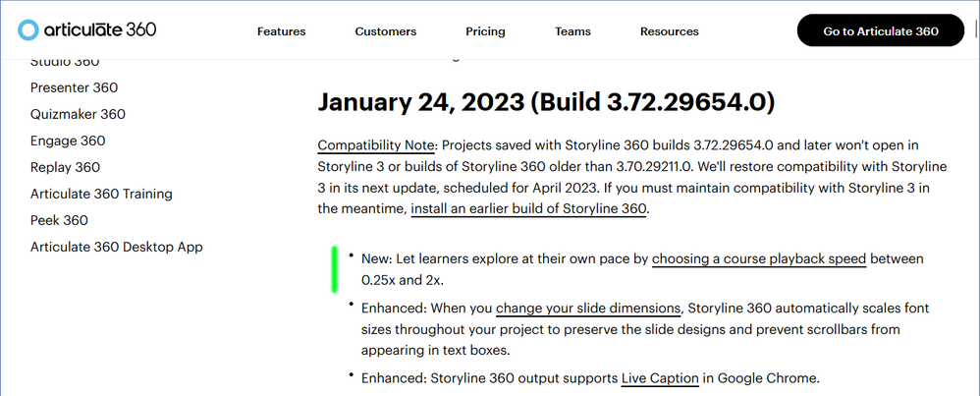The height and width of the screenshot is (396, 980).
Task: Open the Features menu
Action: [x=281, y=31]
